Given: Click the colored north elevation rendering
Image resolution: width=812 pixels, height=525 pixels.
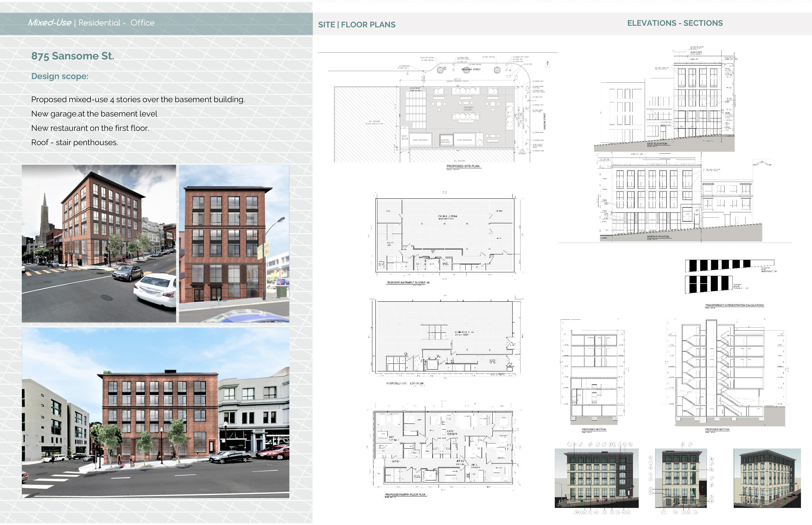Looking at the screenshot, I should [x=596, y=478].
